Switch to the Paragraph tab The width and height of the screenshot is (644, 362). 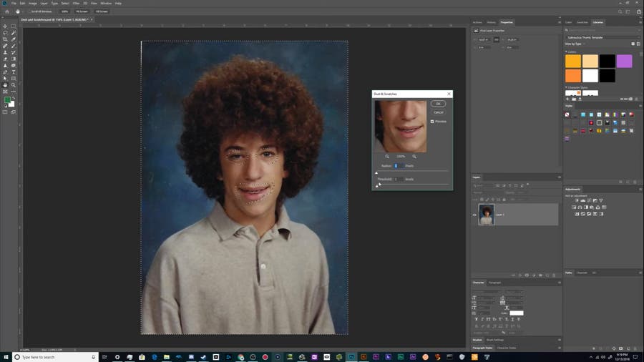click(x=494, y=283)
